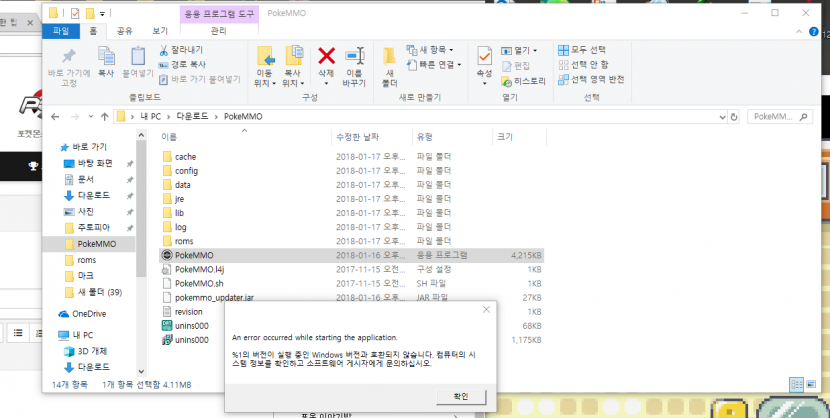830x418 pixels.
Task: Click the error dialog OK (확인) button
Action: pos(461,397)
